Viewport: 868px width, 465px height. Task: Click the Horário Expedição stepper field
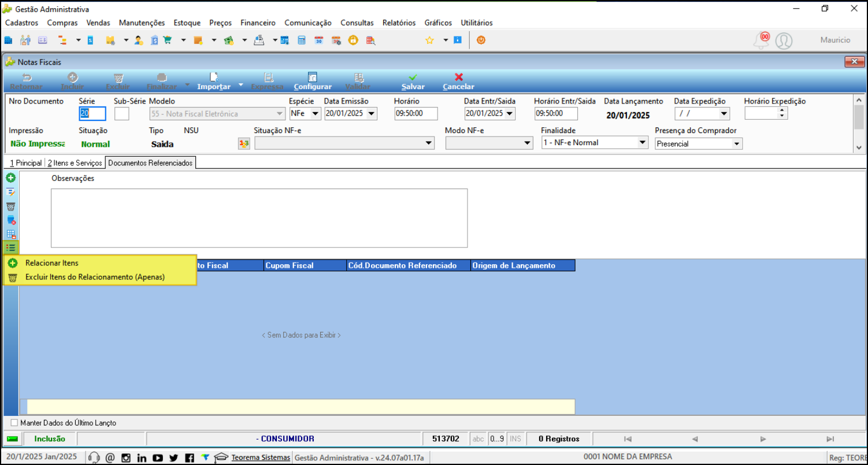(x=766, y=113)
